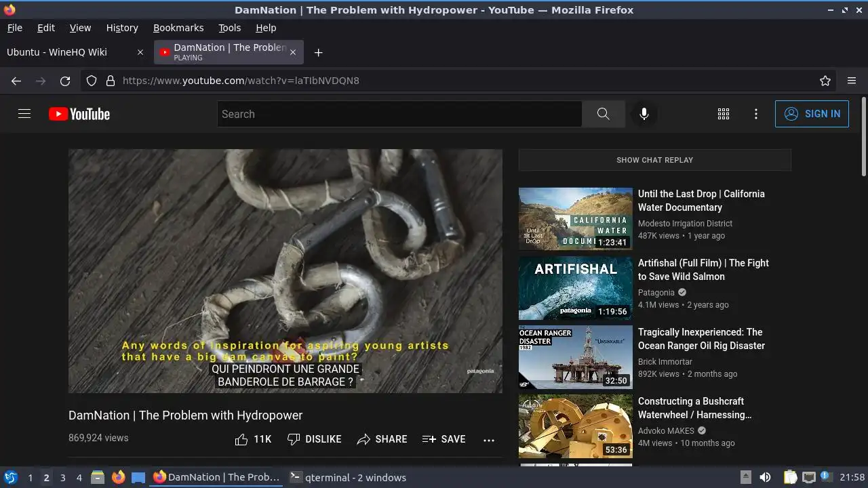This screenshot has height=488, width=868.
Task: Like the video with thumbs up
Action: (253, 439)
